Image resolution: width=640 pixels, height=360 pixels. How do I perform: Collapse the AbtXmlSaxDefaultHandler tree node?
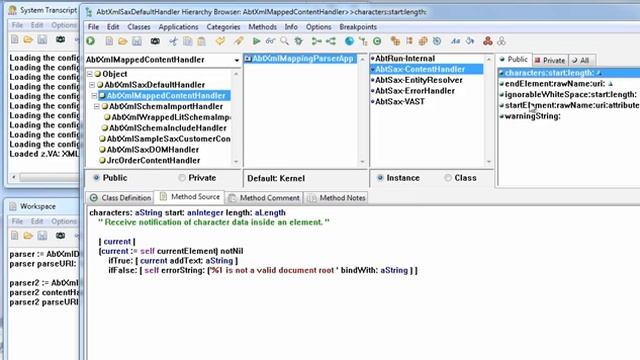(92, 85)
